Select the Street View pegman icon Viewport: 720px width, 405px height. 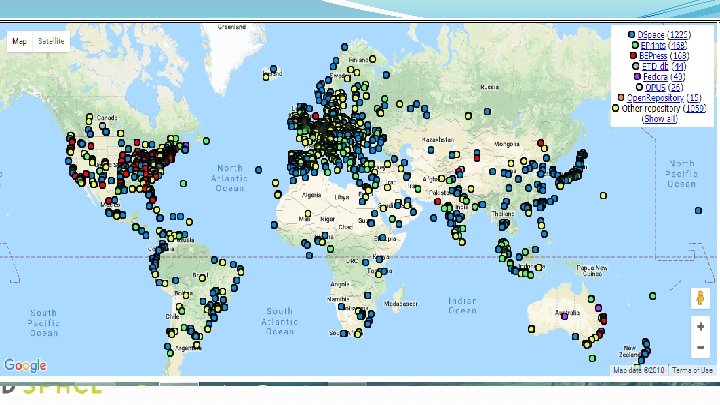(x=700, y=298)
